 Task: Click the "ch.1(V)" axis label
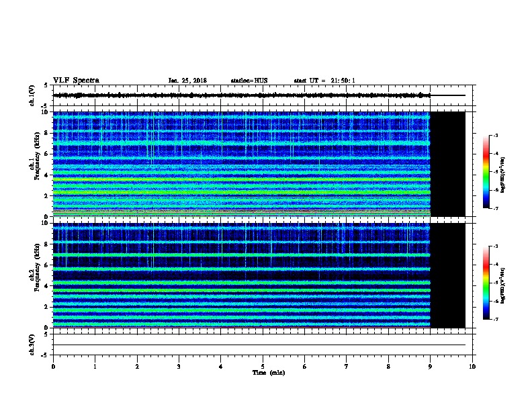click(32, 95)
